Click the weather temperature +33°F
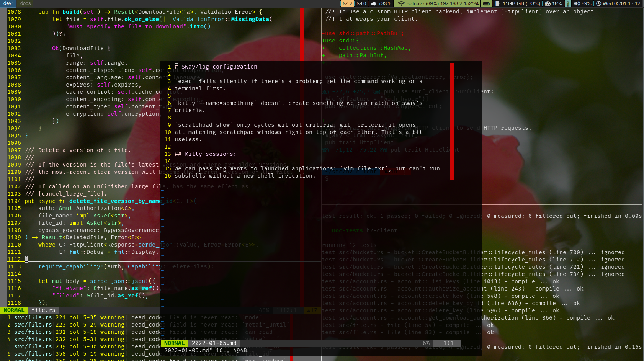 tap(385, 3)
